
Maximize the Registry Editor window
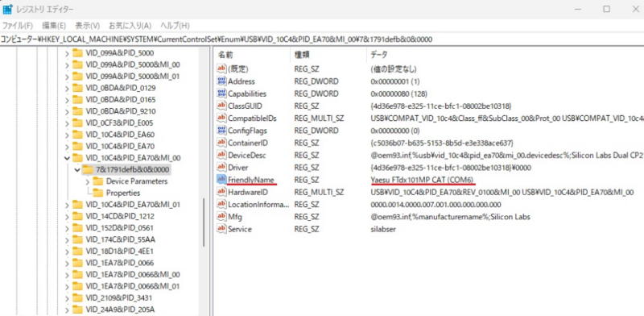click(x=607, y=9)
